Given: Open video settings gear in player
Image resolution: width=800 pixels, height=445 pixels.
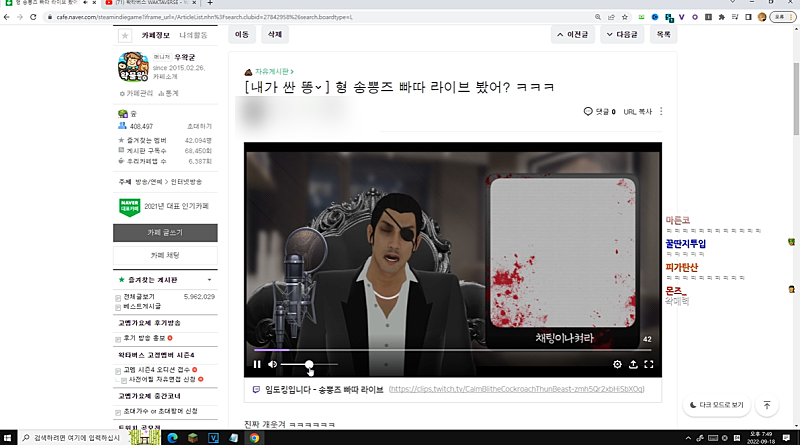Looking at the screenshot, I should (617, 365).
